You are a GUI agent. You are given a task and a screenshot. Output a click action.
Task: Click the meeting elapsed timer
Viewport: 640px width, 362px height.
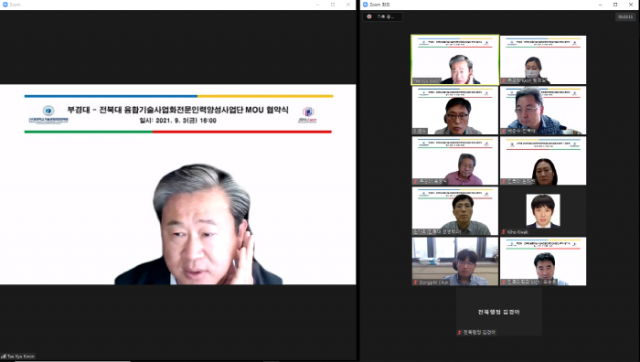[625, 17]
